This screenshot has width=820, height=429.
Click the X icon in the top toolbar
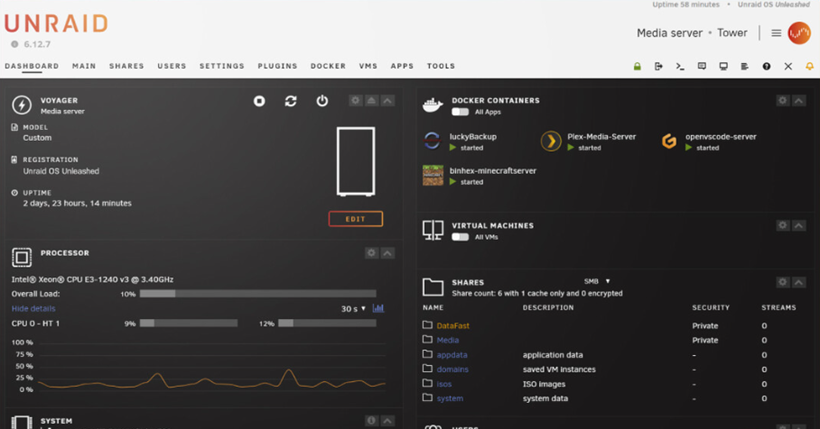point(788,66)
